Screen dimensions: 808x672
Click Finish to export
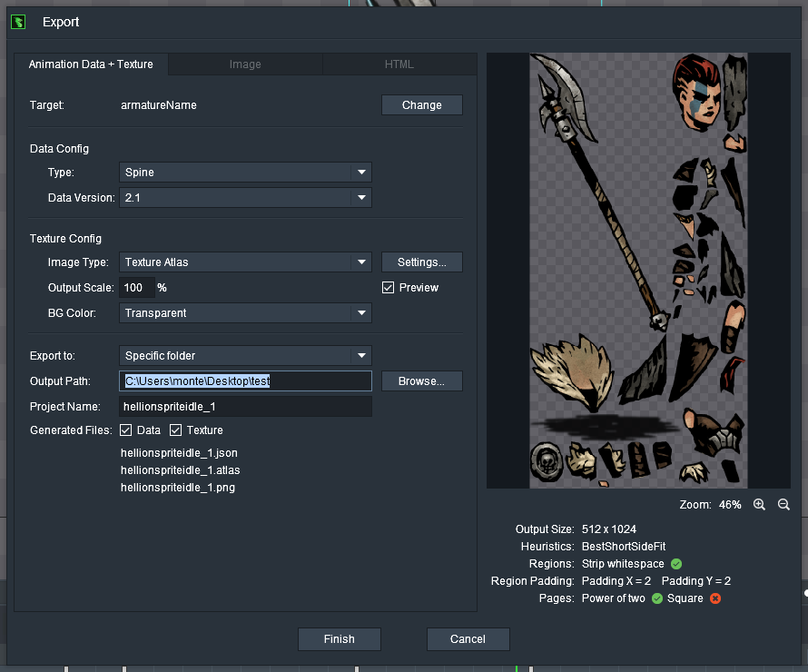tap(339, 639)
